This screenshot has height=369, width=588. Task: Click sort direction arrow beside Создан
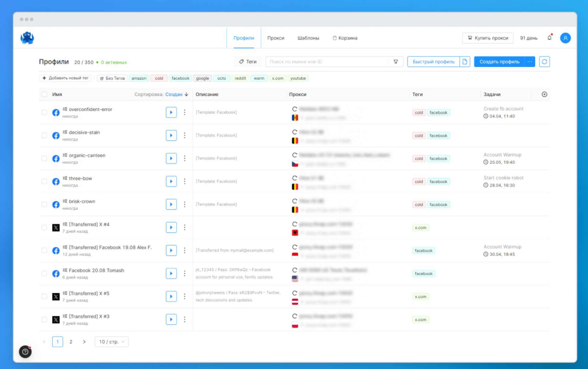click(187, 94)
